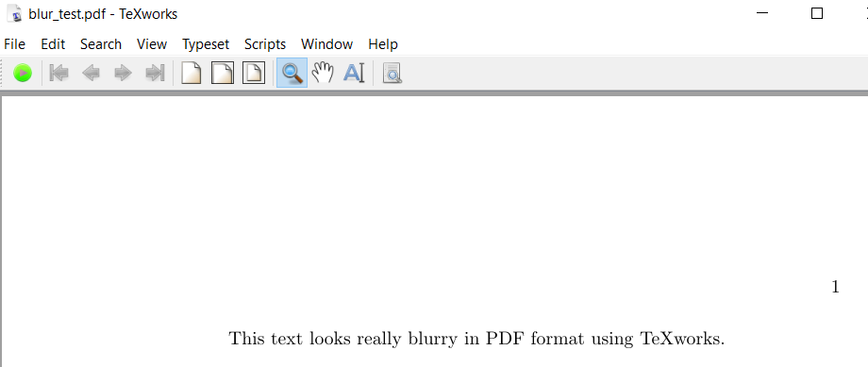Screen dimensions: 868x367
Task: Minimize the TeXworks window
Action: point(762,13)
